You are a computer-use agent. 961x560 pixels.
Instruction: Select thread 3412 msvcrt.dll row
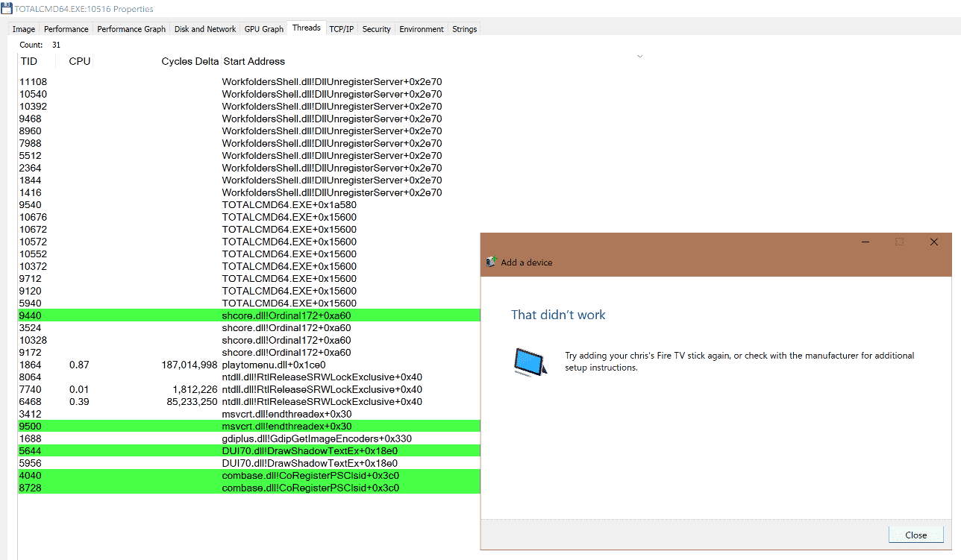click(248, 414)
